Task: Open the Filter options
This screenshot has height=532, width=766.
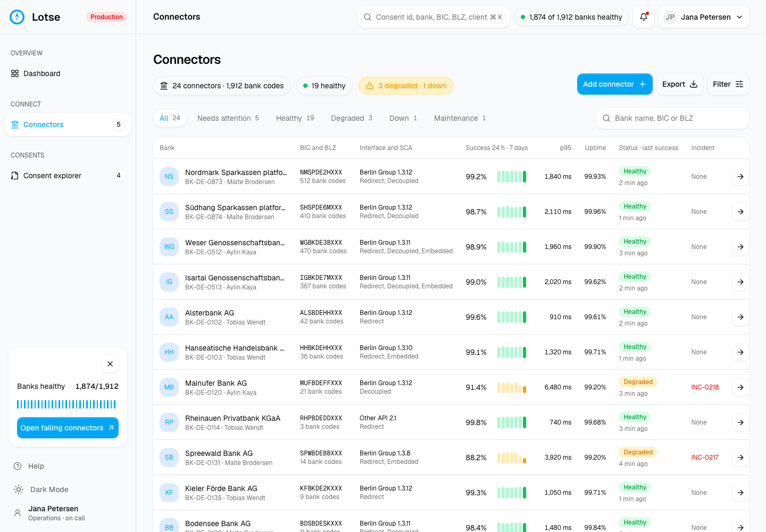Action: point(728,84)
